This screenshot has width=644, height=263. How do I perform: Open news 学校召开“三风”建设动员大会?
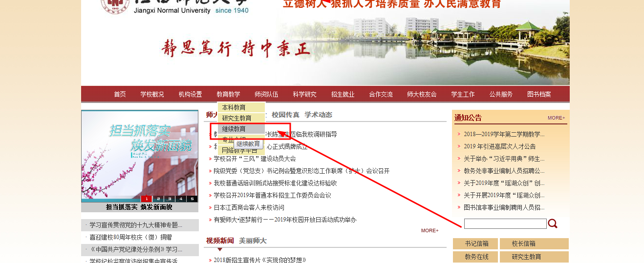tap(255, 159)
